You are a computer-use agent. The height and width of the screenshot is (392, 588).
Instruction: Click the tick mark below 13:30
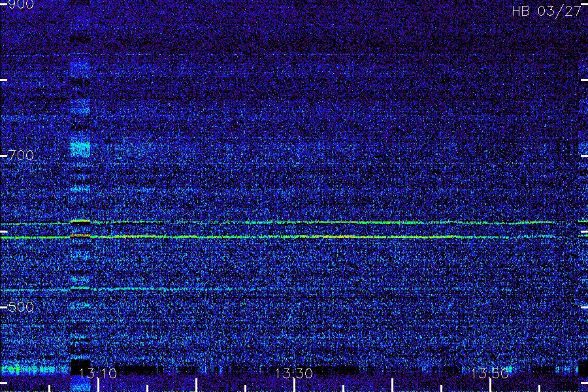(295, 385)
